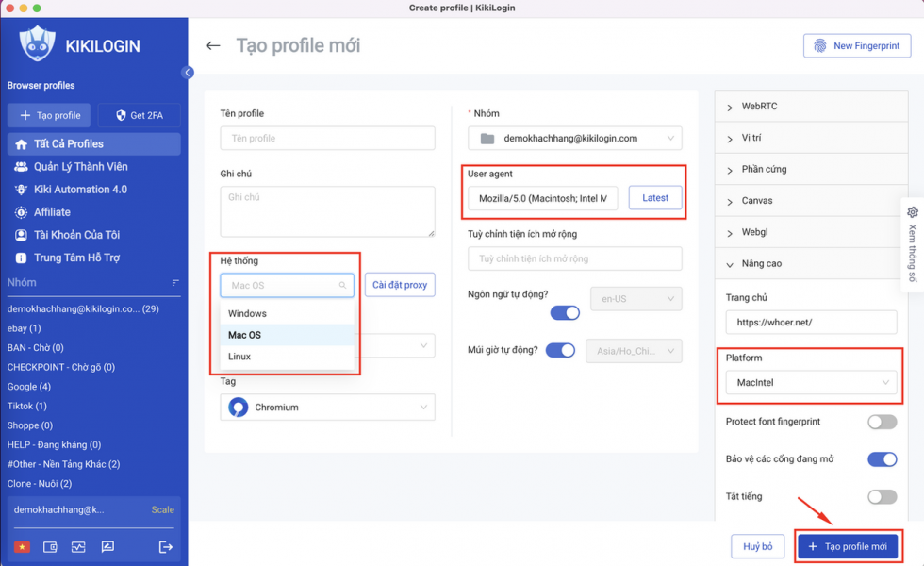Open the wallet icon in sidebar footer
Viewport: 924px width, 566px height.
point(50,547)
